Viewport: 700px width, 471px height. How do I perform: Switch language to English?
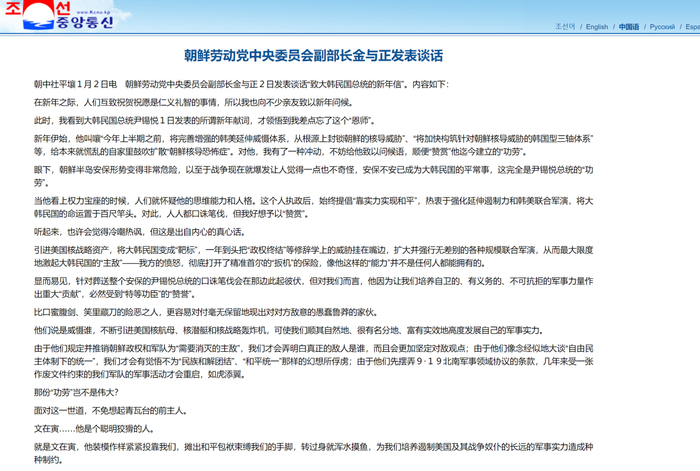597,27
